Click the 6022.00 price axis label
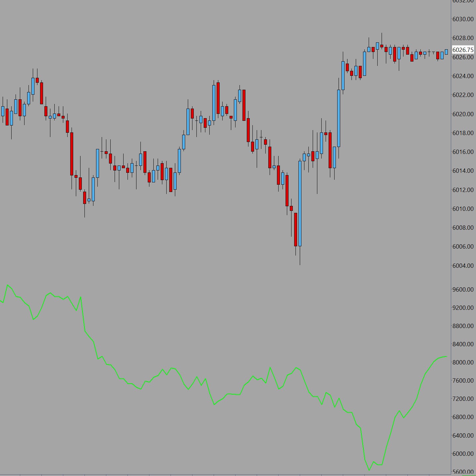The width and height of the screenshot is (476, 476). coord(463,95)
